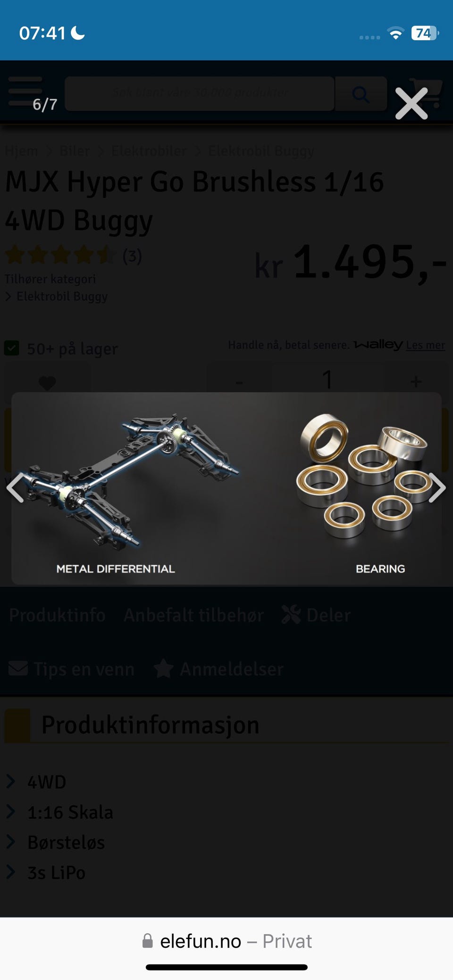Open the shopping cart icon
Viewport: 453px width, 980px height.
coord(426,93)
